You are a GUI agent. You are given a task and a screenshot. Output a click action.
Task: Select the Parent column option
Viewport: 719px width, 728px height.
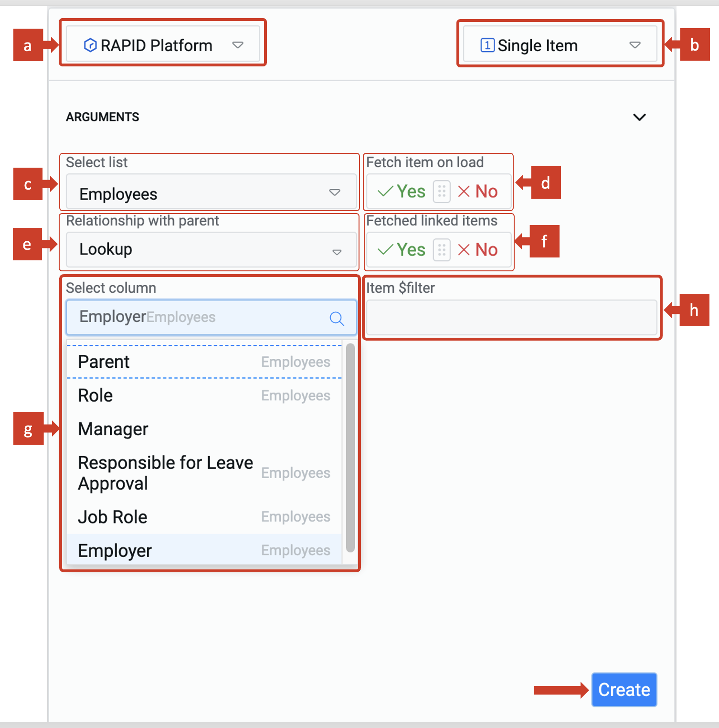pyautogui.click(x=204, y=362)
